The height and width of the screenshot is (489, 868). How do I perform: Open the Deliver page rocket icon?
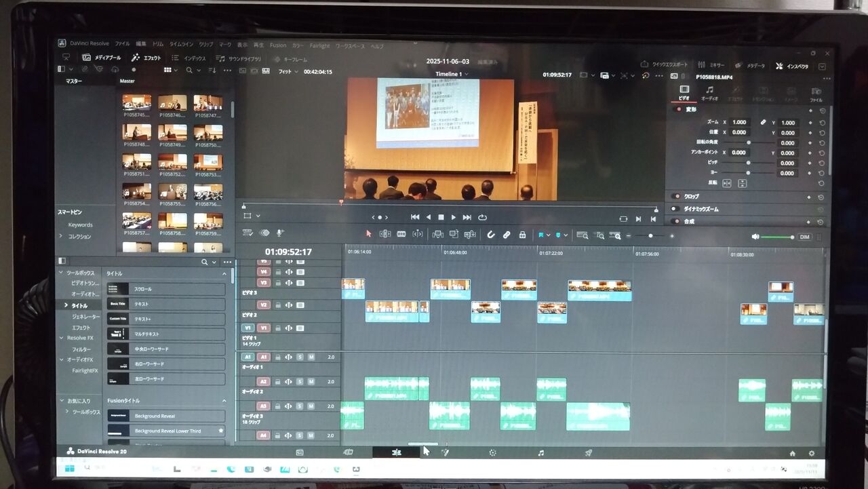(589, 452)
